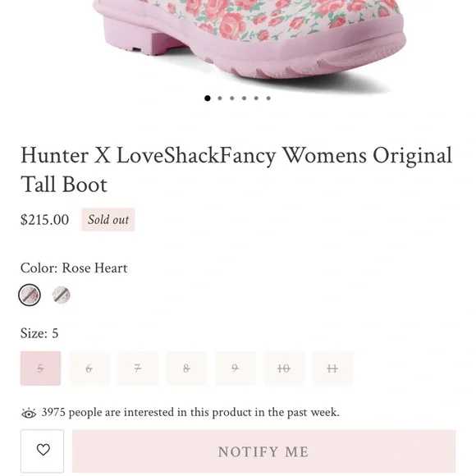Select the Rose Heart color swatch
This screenshot has height=476, width=476.
click(x=30, y=295)
